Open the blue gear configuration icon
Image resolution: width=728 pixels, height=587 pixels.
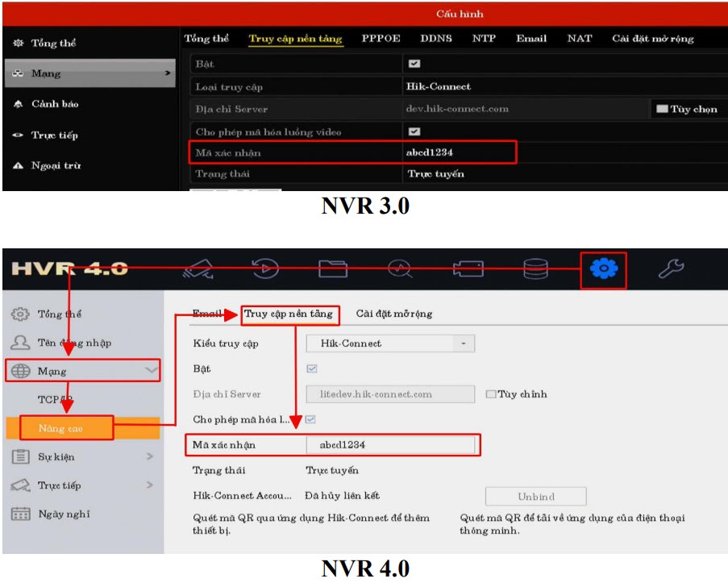coord(603,269)
